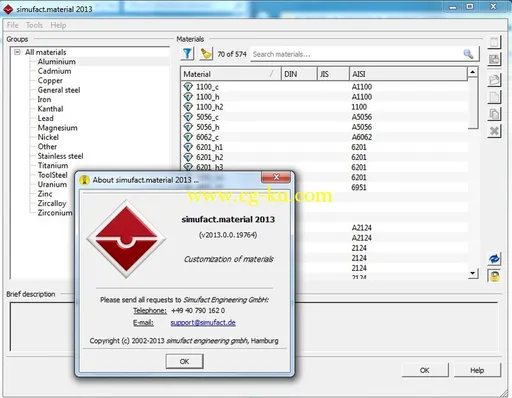The height and width of the screenshot is (398, 512).
Task: Select material row 1100_h
Action: pyautogui.click(x=324, y=97)
